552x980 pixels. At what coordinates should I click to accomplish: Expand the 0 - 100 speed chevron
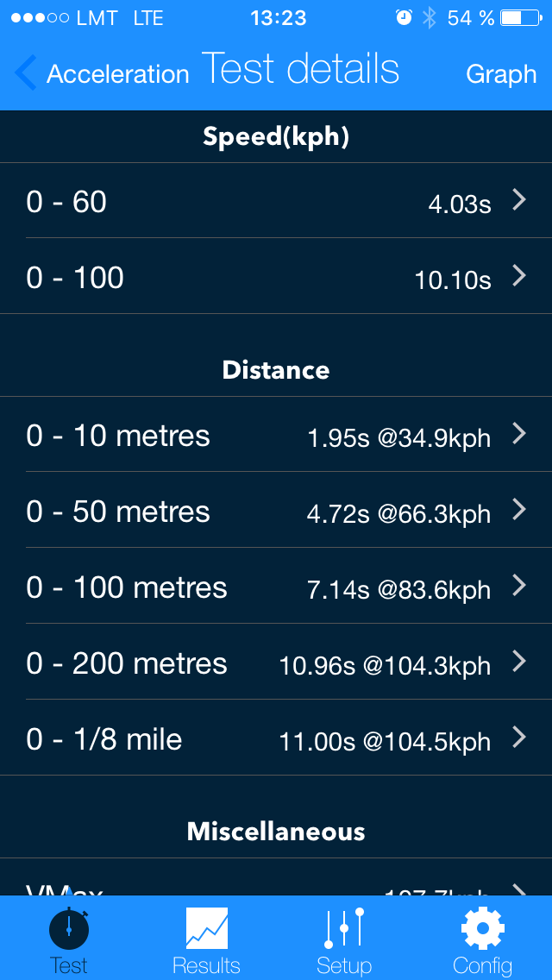(x=519, y=276)
